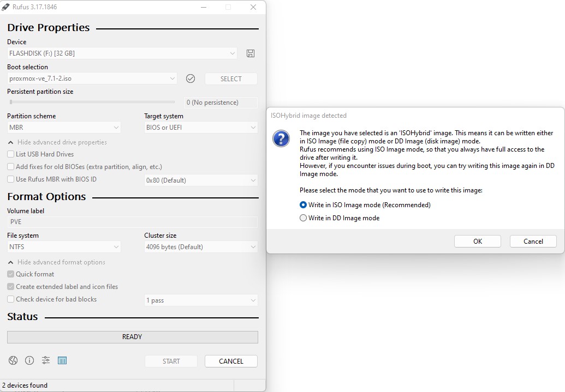
Task: Click the SELECT button
Action: coord(231,79)
